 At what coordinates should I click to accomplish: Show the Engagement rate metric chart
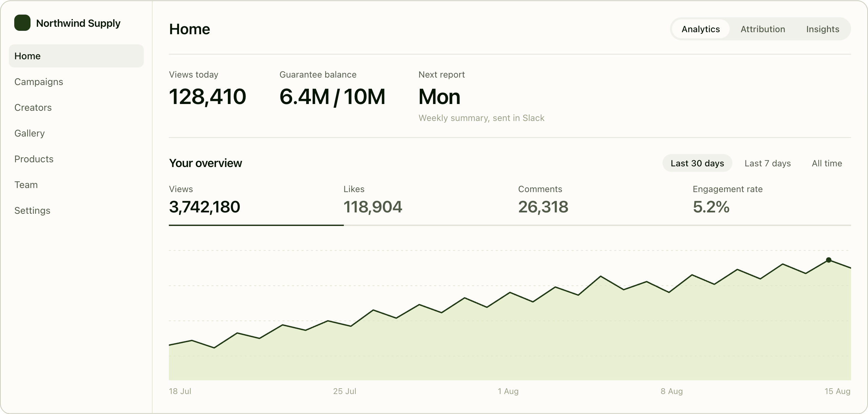[772, 203]
